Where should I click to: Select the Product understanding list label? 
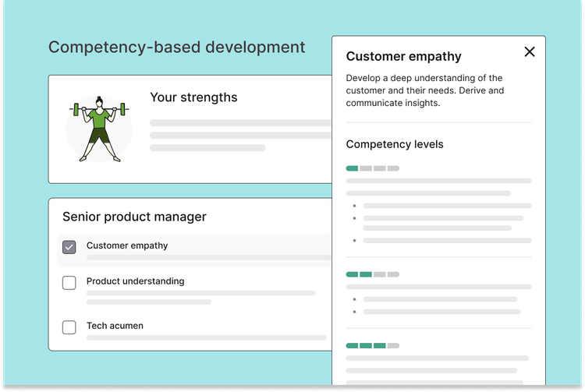click(136, 281)
